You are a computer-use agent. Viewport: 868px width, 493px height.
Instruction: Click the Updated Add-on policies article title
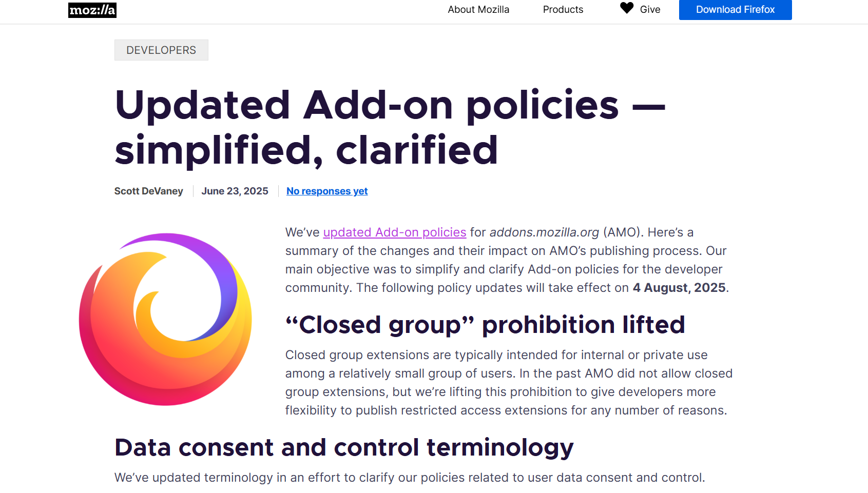tap(390, 127)
